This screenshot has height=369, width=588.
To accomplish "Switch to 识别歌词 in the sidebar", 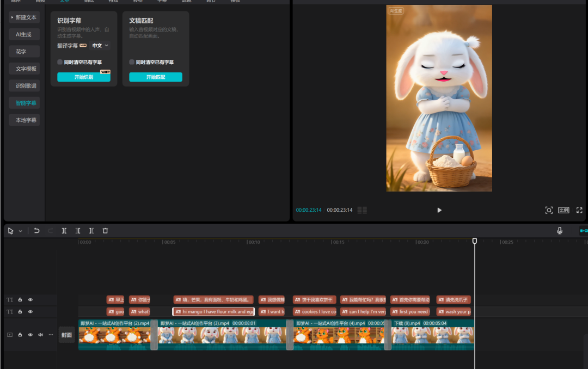I will [x=26, y=86].
